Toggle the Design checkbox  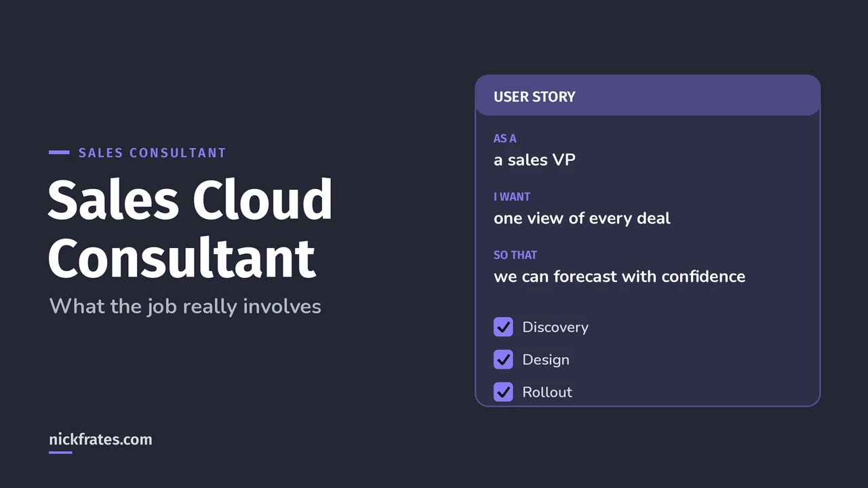click(503, 359)
